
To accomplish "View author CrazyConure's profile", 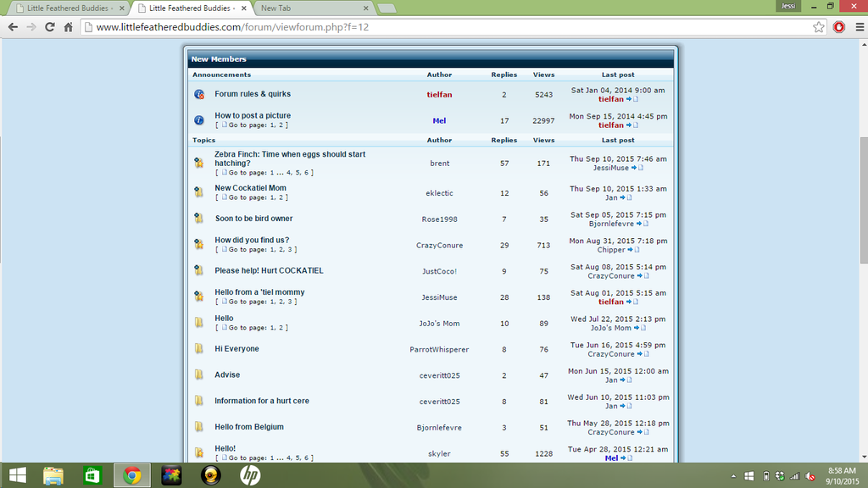I will point(439,246).
